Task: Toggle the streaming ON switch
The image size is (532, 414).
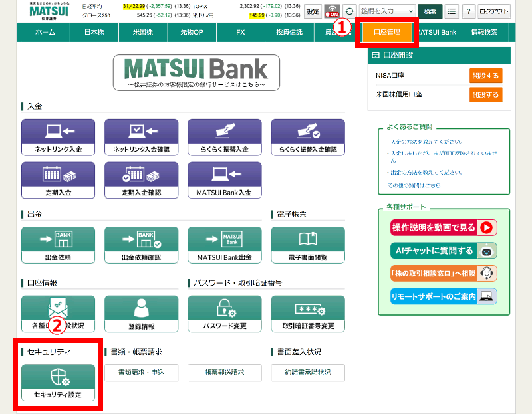Action: 332,11
